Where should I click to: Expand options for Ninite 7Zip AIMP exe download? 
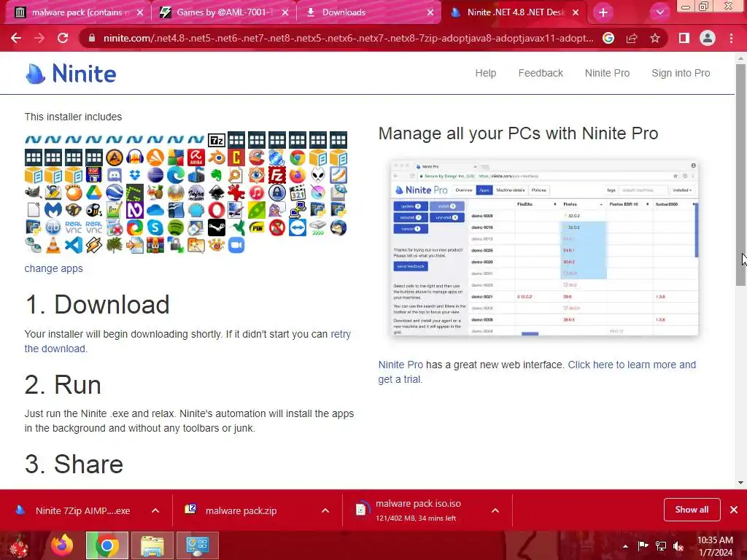click(155, 510)
